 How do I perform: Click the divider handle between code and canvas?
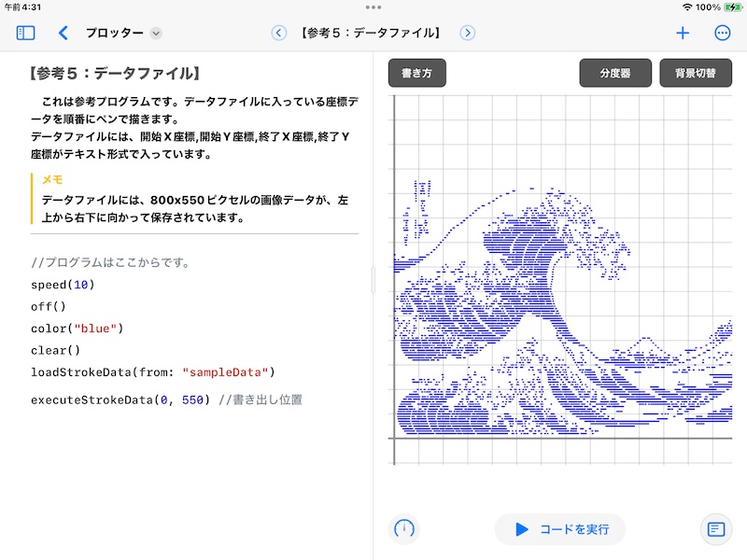373,280
